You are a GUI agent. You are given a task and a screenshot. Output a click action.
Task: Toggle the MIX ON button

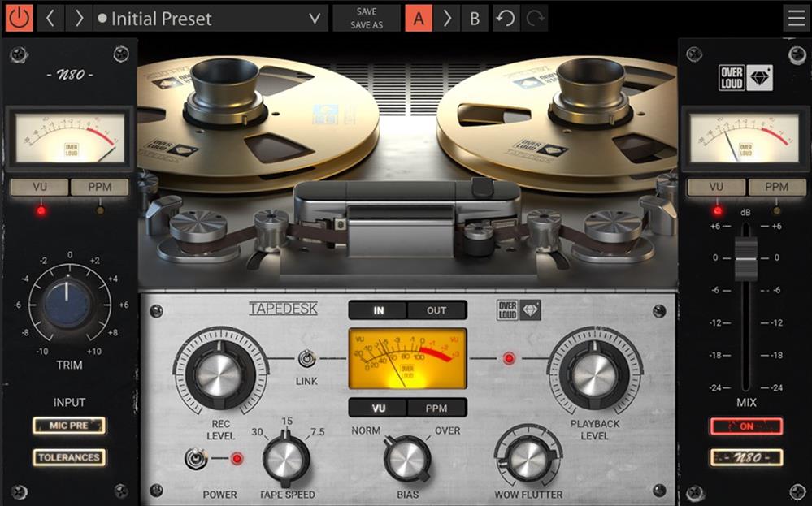tap(746, 427)
